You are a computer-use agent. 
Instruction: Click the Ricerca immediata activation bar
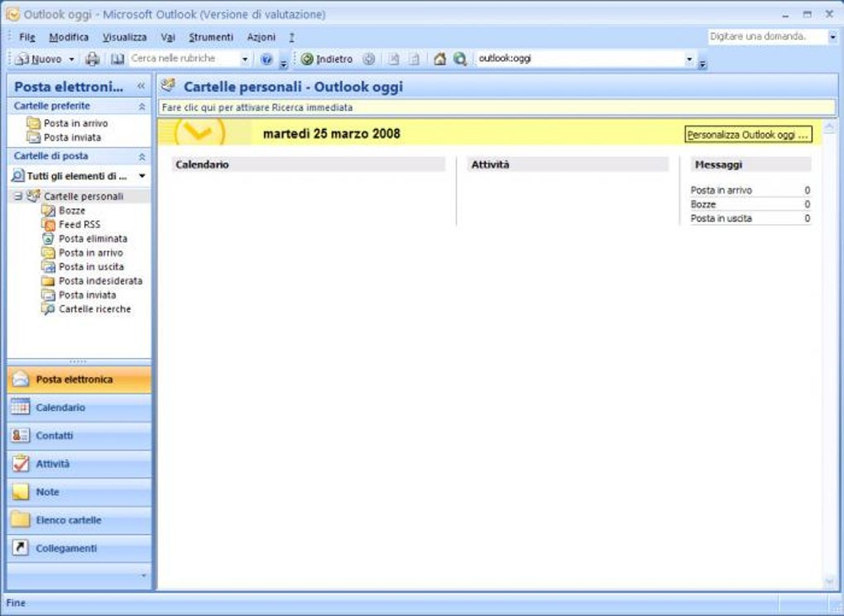[497, 107]
